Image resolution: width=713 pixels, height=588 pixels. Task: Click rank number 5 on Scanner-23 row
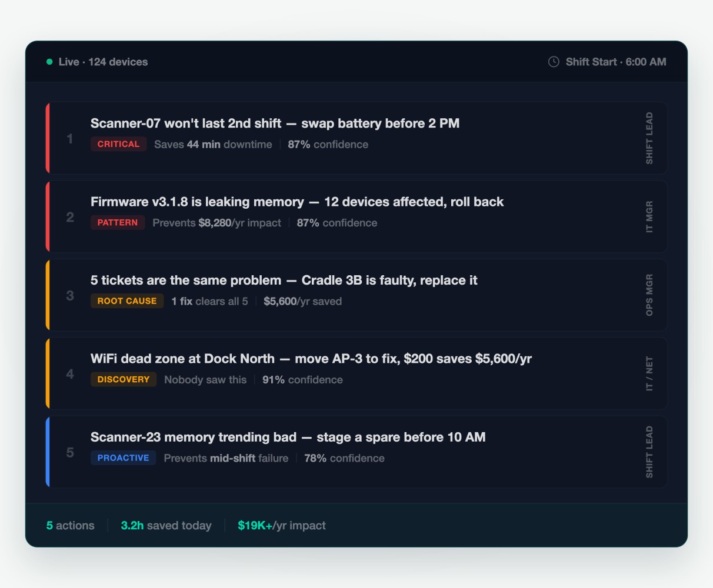click(x=70, y=452)
